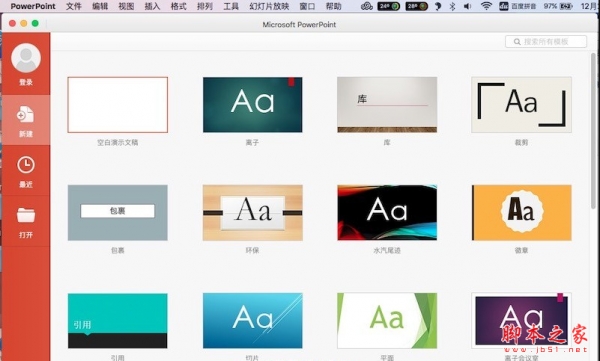This screenshot has width=600, height=361.
Task: Click the cloud status menu bar icon
Action: [367, 6]
